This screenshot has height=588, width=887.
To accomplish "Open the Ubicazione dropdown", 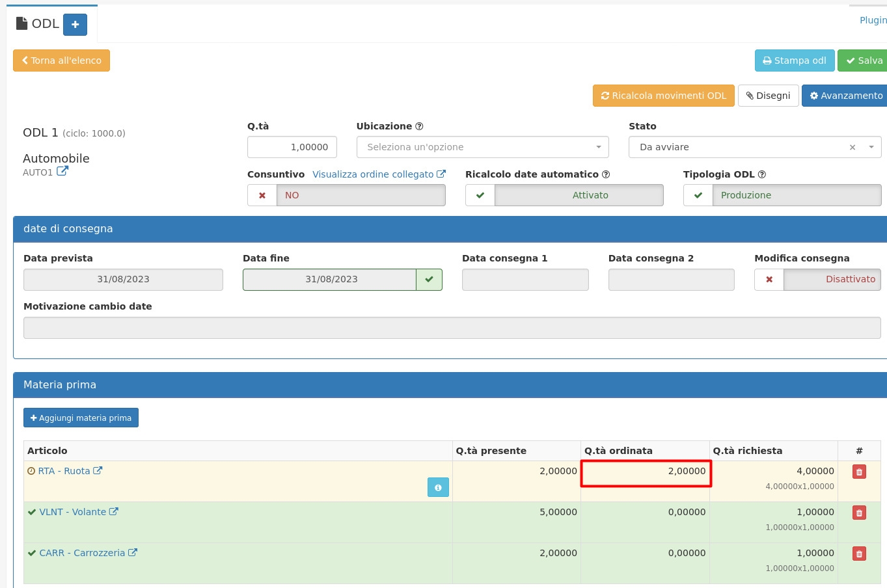I will 482,147.
